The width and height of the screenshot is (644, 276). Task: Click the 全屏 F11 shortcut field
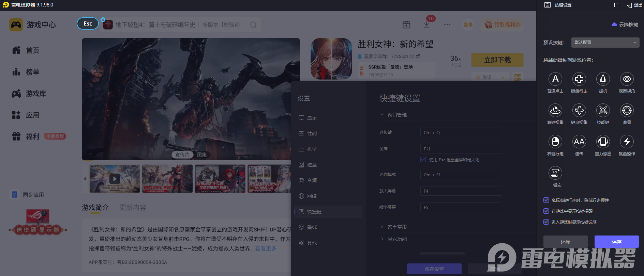point(461,149)
